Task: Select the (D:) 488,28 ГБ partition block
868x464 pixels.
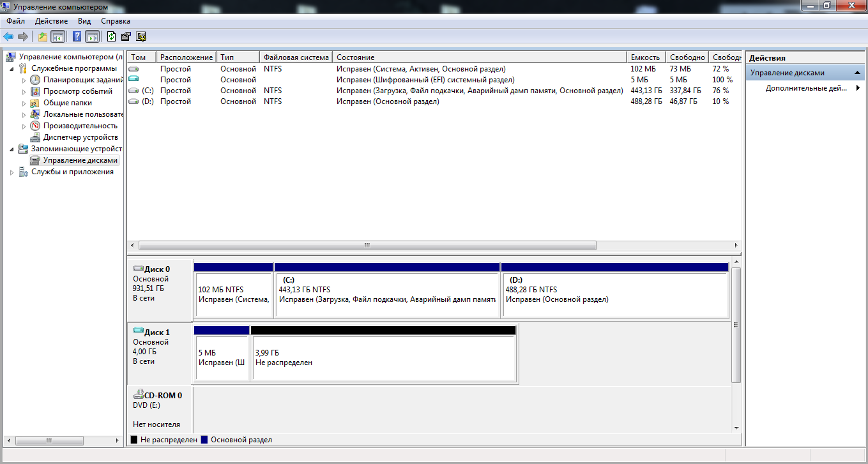Action: coord(614,294)
